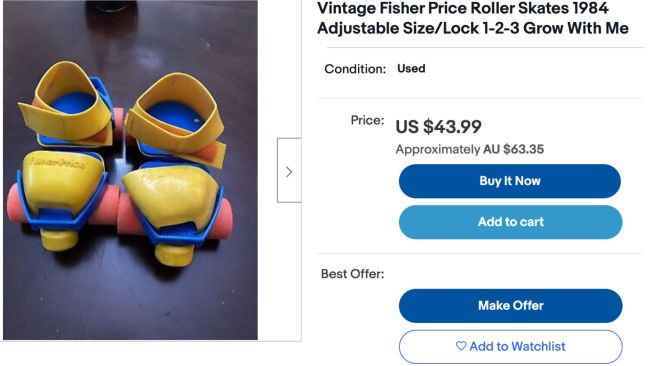The image size is (650, 366).
Task: Click the Price label
Action: 367,120
